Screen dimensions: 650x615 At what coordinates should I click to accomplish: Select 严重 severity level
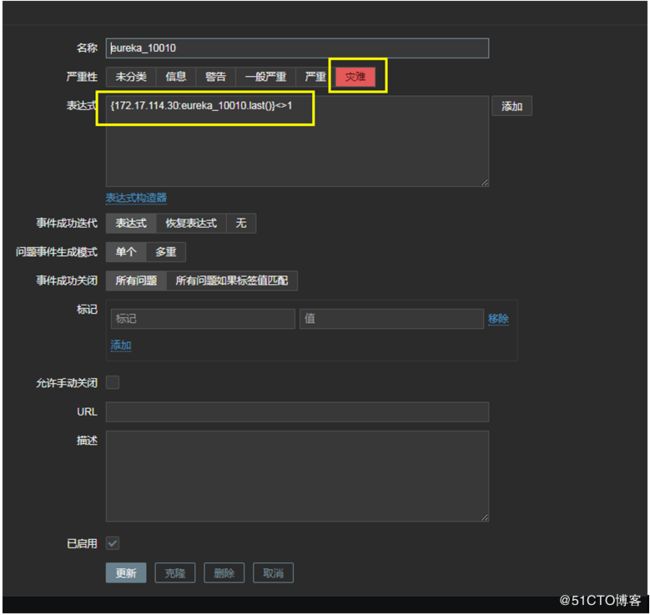click(x=315, y=77)
